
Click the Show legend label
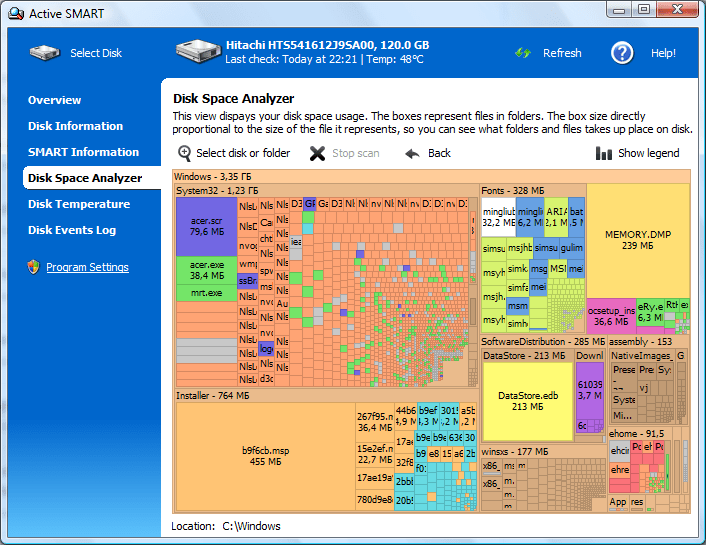pyautogui.click(x=648, y=154)
